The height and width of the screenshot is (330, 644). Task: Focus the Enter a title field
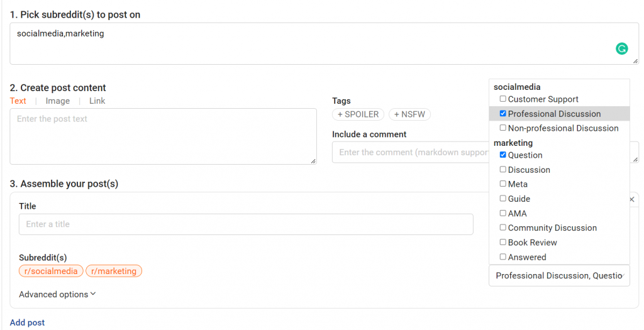[x=246, y=224]
